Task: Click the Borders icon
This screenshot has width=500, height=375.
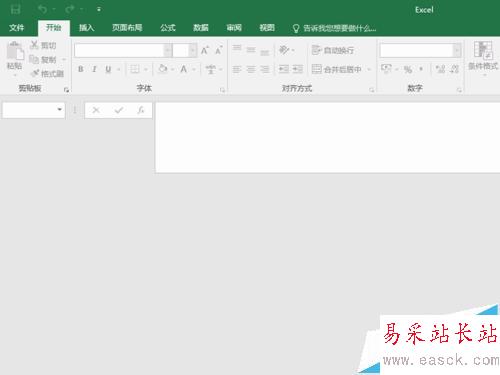Action: [135, 69]
